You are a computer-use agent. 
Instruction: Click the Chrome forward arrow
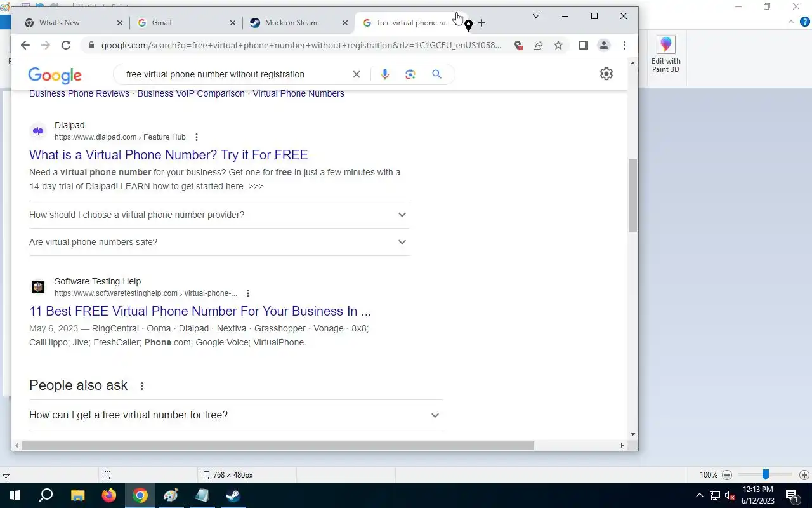[46, 45]
